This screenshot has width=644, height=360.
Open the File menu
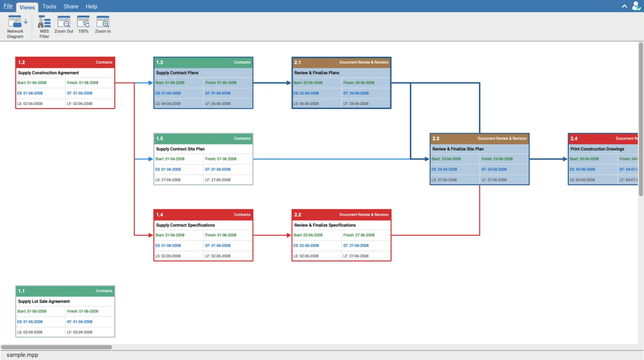point(8,6)
